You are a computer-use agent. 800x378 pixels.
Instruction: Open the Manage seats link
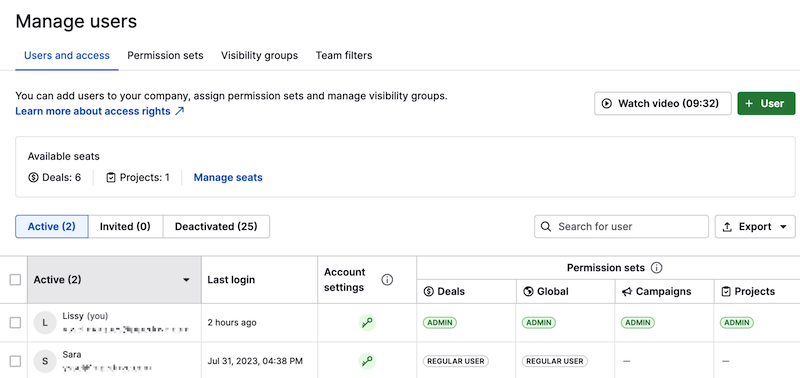pyautogui.click(x=228, y=178)
